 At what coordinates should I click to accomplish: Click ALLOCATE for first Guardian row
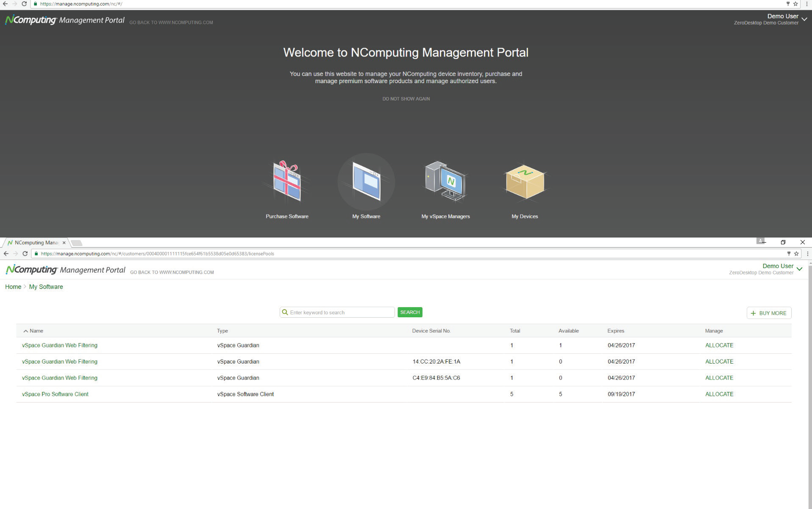click(x=719, y=345)
